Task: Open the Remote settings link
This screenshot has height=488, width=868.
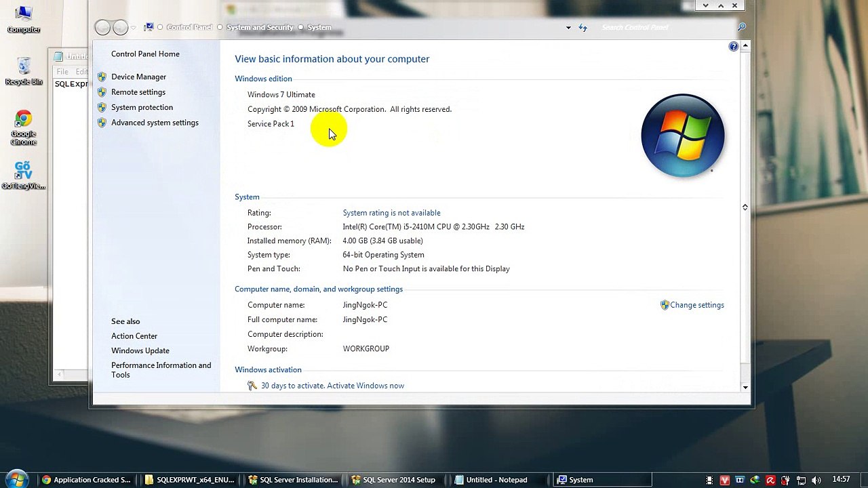Action: pos(138,92)
